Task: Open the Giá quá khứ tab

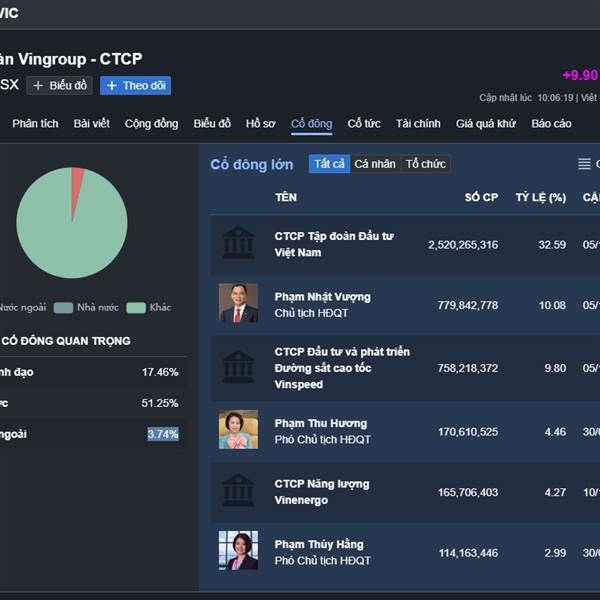Action: [x=486, y=124]
